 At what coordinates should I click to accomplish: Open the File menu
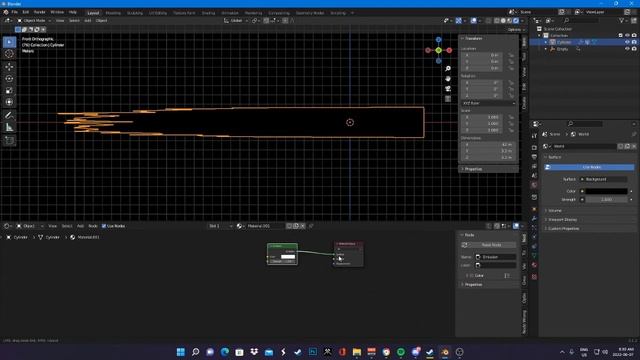14,12
